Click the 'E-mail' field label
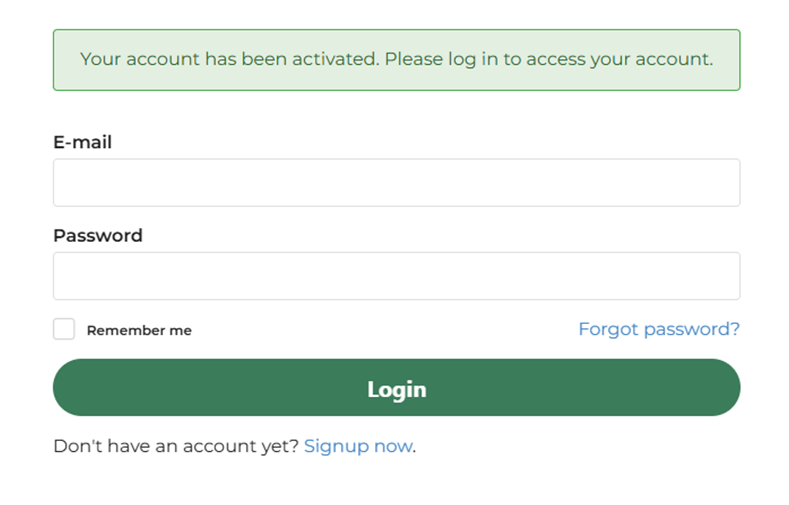Image resolution: width=789 pixels, height=505 pixels. (x=82, y=142)
